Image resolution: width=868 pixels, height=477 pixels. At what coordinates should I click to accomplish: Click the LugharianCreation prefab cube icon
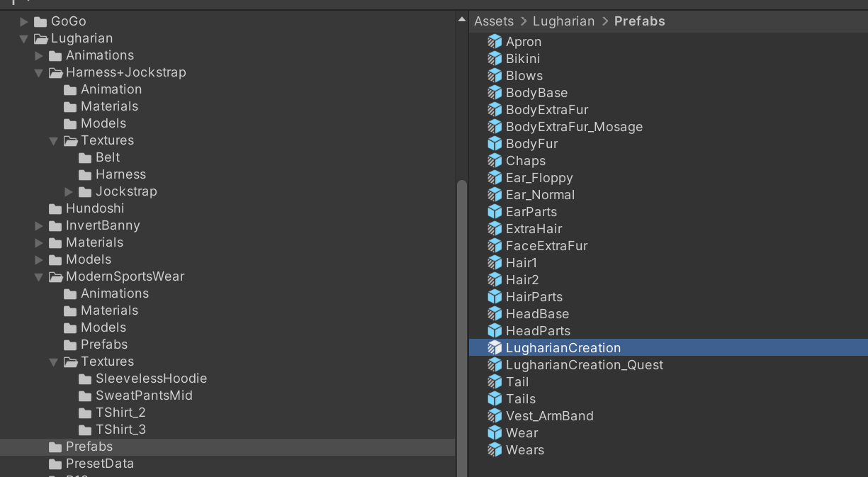click(495, 348)
